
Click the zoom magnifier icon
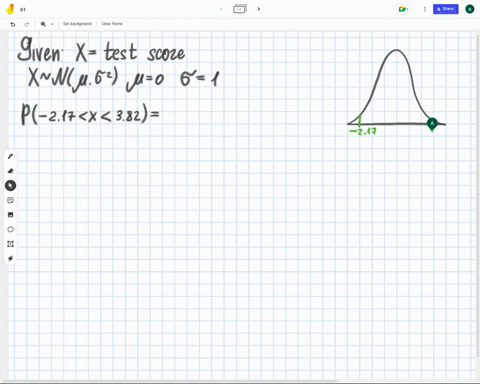click(43, 24)
